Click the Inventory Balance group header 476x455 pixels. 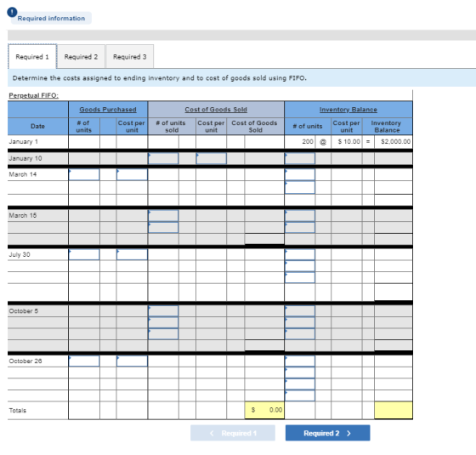pos(348,110)
